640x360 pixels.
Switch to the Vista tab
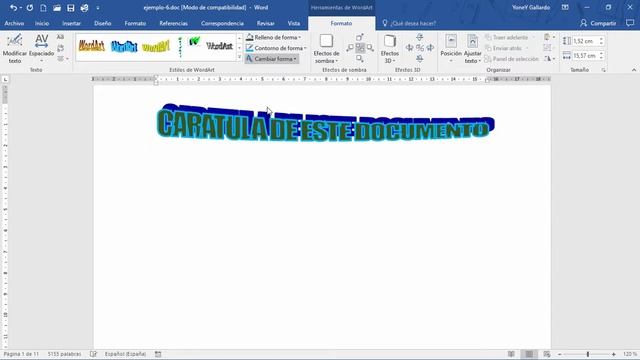pyautogui.click(x=293, y=23)
